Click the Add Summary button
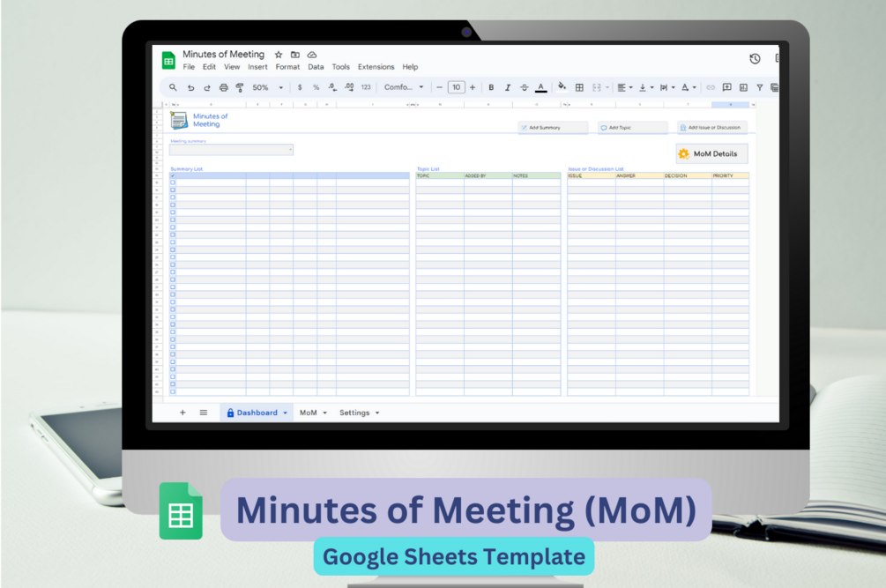 tap(553, 128)
